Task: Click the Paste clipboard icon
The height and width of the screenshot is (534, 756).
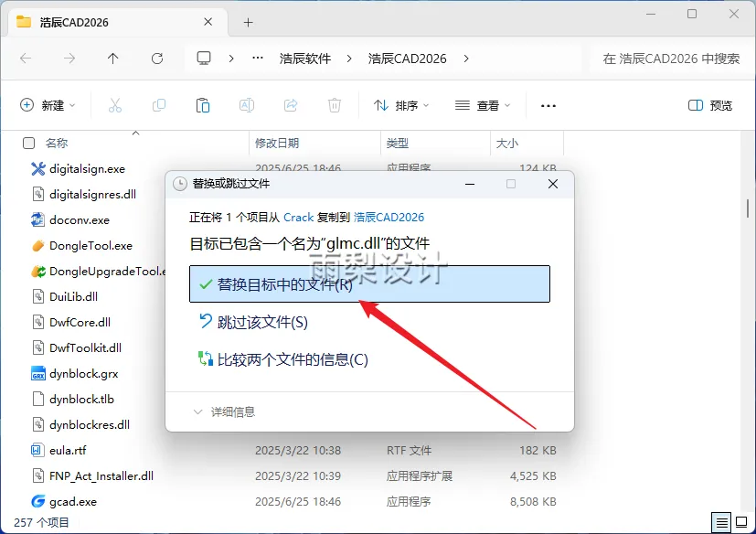Action: tap(203, 105)
